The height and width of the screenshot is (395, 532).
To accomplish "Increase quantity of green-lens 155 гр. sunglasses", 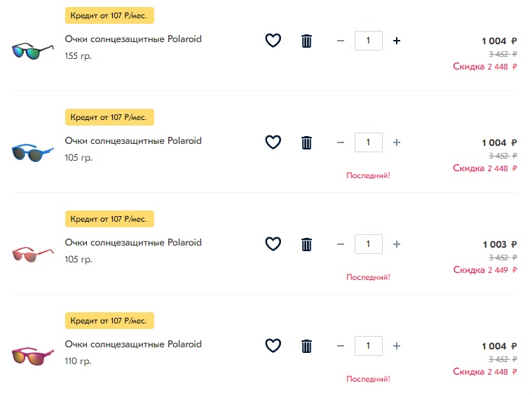I will click(x=396, y=41).
